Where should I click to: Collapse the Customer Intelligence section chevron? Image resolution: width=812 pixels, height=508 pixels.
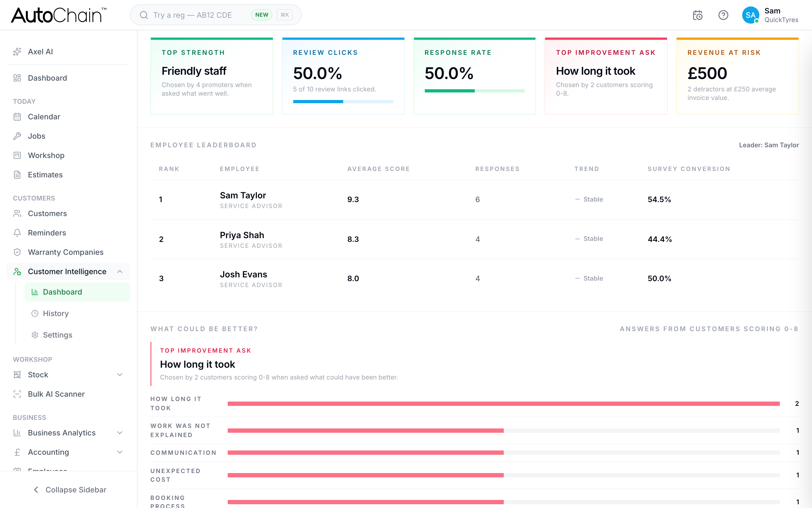tap(120, 271)
